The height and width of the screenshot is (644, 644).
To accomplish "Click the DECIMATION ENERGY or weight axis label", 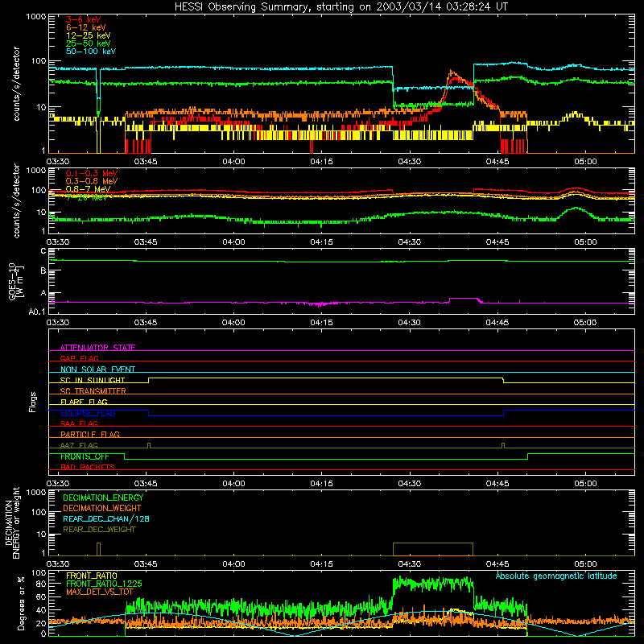I will tap(12, 522).
